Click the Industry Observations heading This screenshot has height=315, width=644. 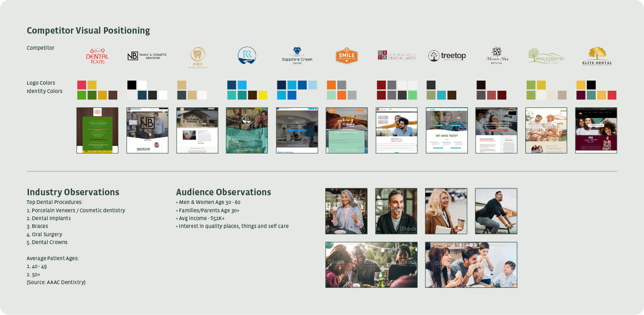pyautogui.click(x=73, y=192)
